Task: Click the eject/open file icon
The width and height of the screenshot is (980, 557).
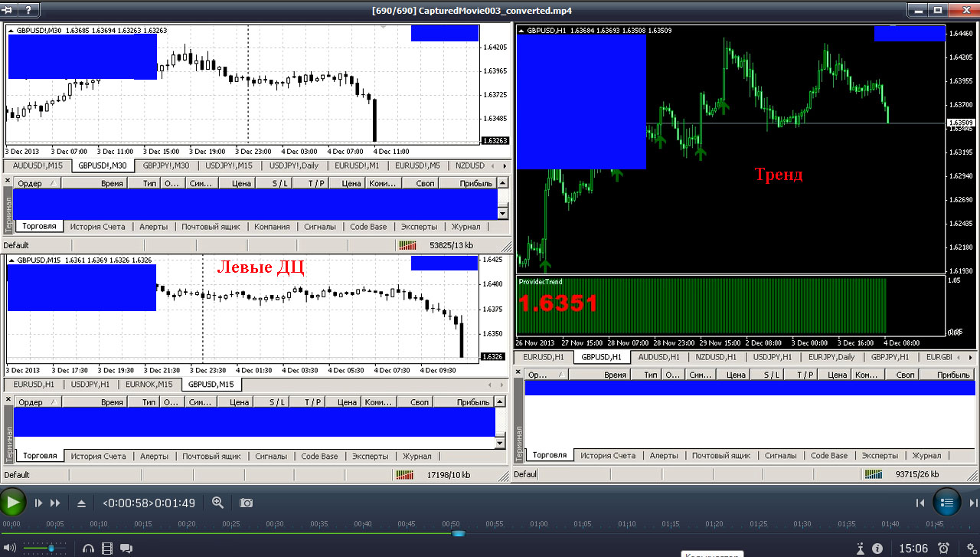Action: [x=81, y=503]
